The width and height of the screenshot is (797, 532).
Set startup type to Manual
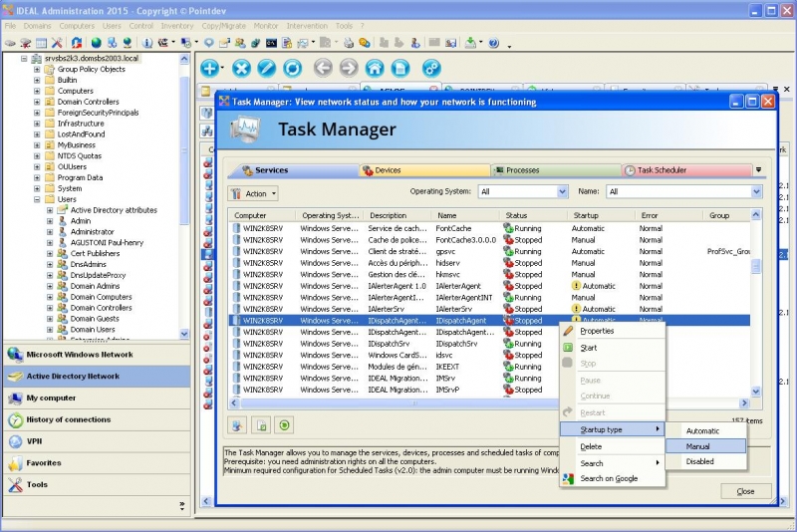[706, 446]
